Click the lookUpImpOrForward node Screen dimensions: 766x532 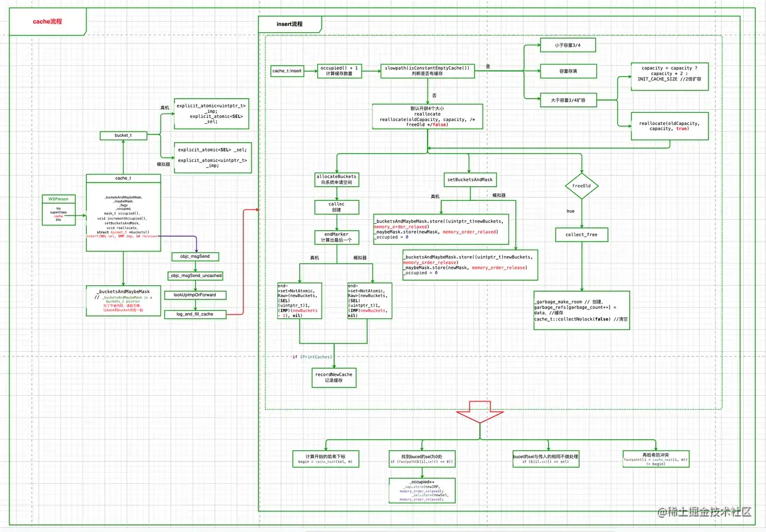coord(196,295)
